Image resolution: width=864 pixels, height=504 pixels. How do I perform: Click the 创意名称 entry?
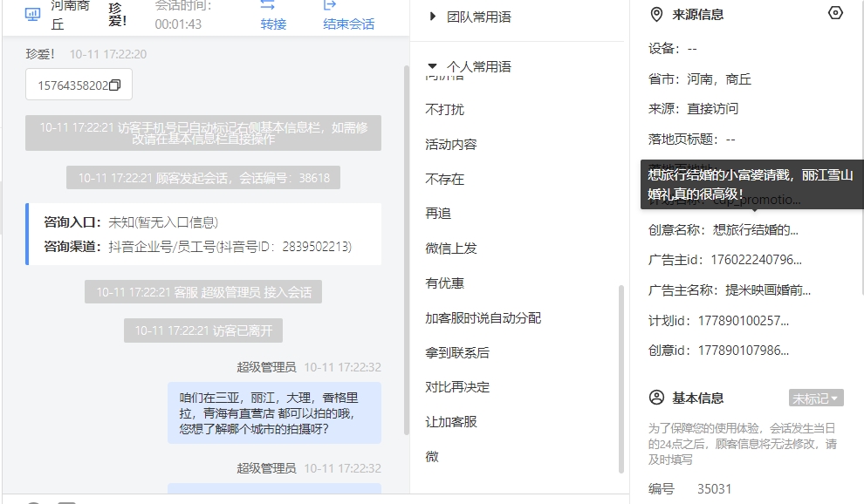click(723, 230)
